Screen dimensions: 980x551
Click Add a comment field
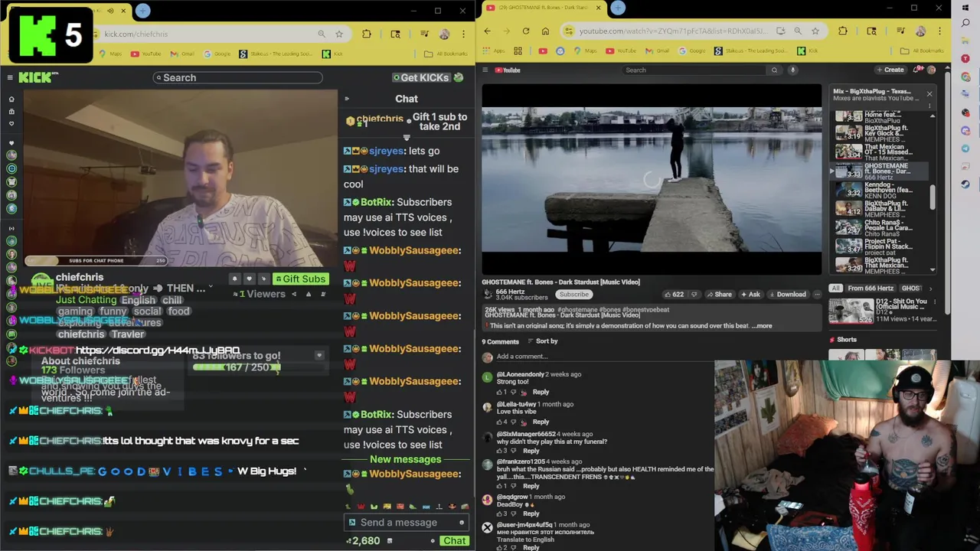click(x=597, y=357)
